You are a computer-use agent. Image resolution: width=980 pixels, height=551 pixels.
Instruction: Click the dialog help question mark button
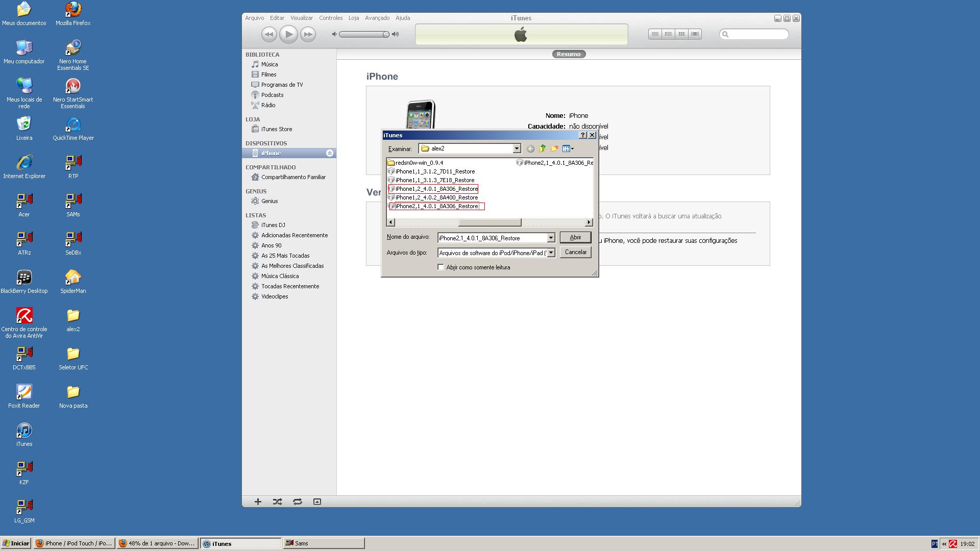tap(583, 135)
